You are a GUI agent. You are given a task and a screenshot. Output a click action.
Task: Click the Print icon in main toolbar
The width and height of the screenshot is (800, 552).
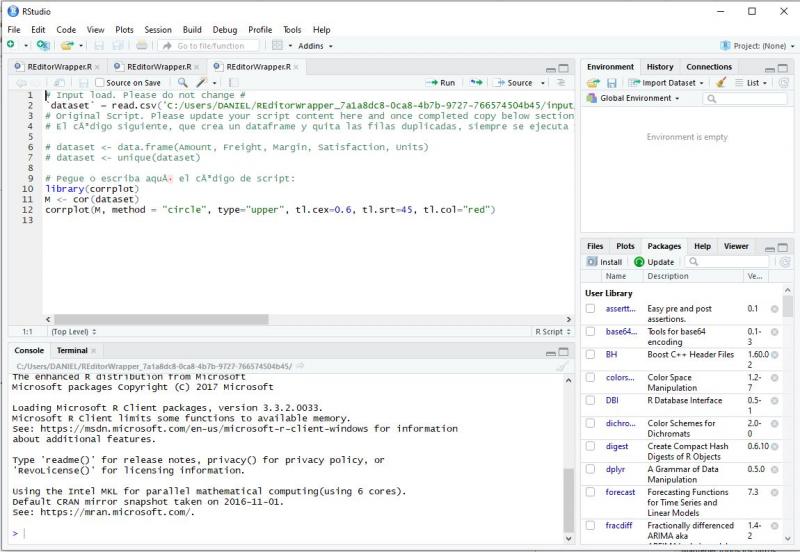pyautogui.click(x=142, y=45)
